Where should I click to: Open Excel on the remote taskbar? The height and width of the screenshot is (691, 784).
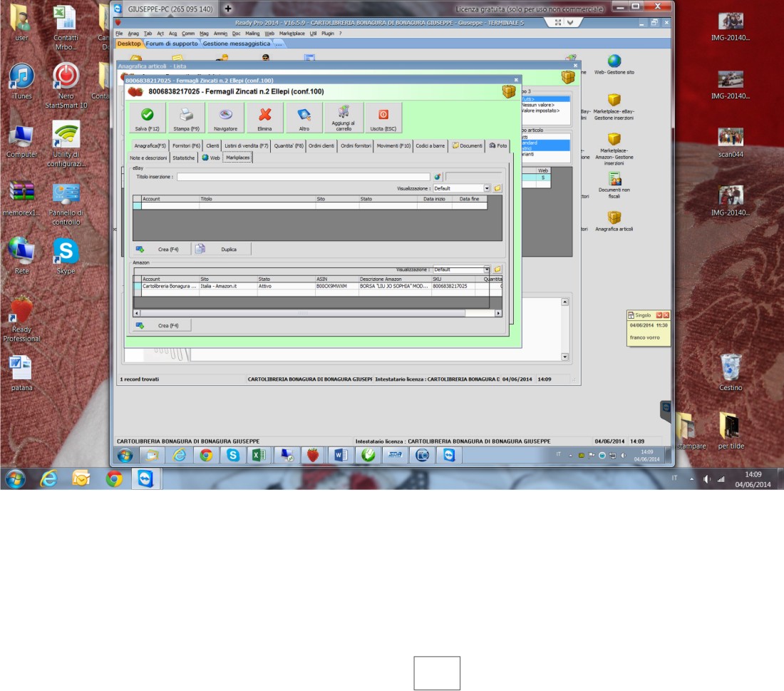click(259, 455)
